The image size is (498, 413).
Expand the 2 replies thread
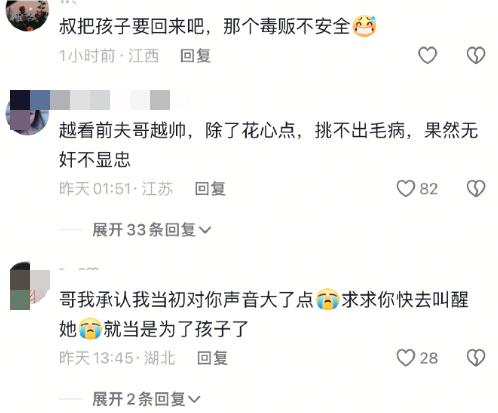click(146, 399)
